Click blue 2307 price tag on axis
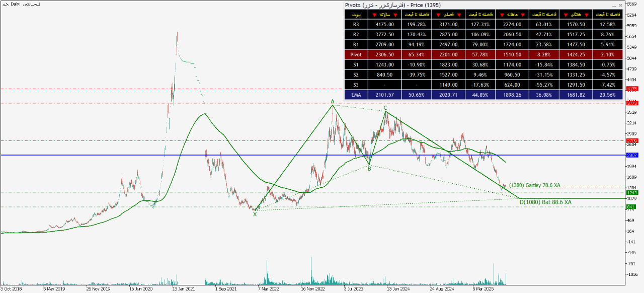Screen dimensions: 644x293 point(631,155)
